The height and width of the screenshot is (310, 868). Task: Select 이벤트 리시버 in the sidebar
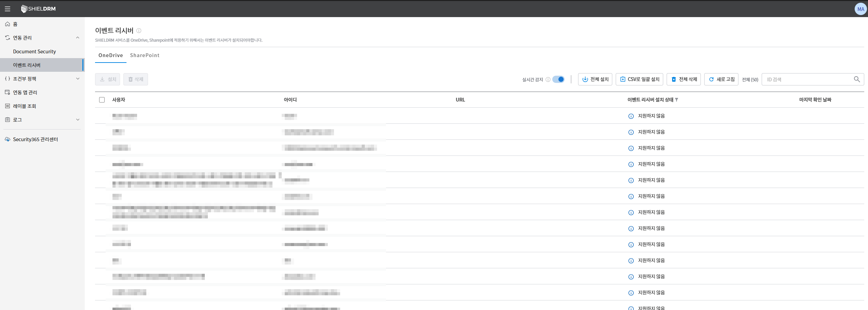(x=42, y=65)
